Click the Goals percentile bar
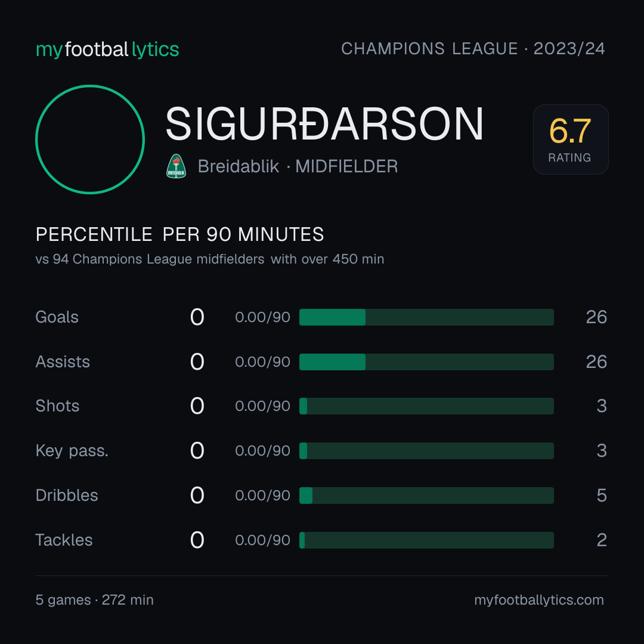 (x=426, y=317)
